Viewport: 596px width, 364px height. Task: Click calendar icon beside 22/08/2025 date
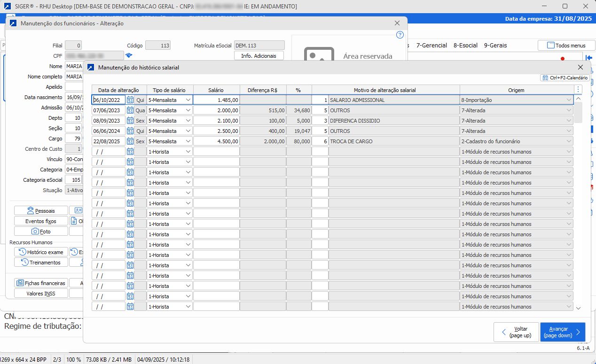130,141
